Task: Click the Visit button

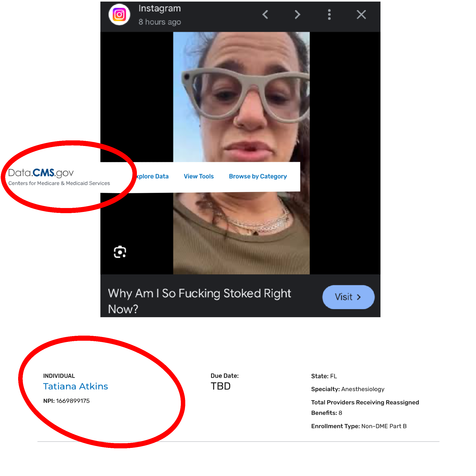Action: coord(348,297)
